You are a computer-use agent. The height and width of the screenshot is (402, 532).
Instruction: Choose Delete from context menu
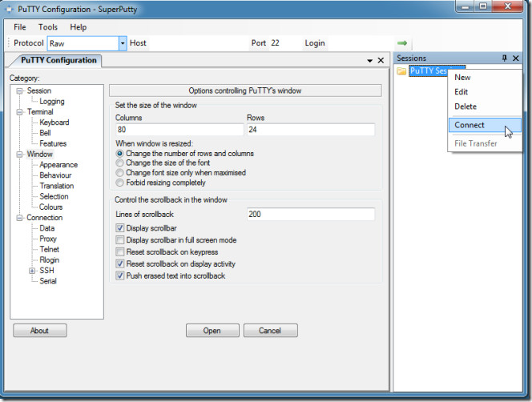click(485, 107)
